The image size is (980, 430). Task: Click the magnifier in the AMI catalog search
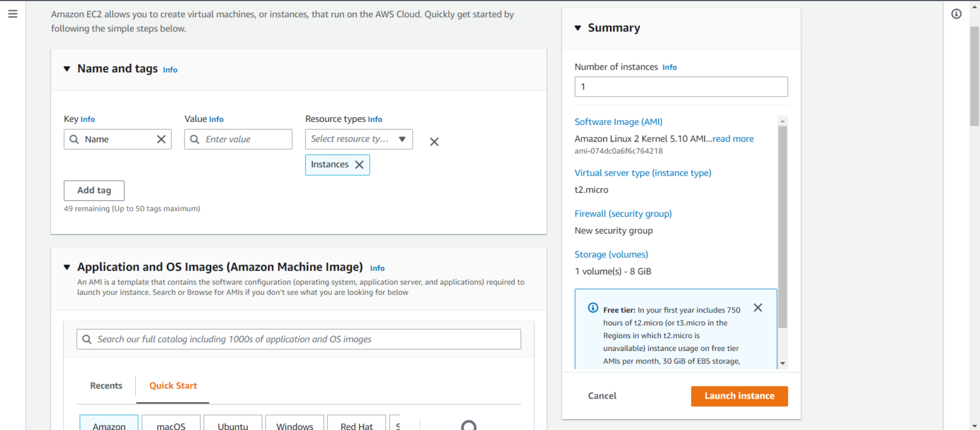pos(87,339)
